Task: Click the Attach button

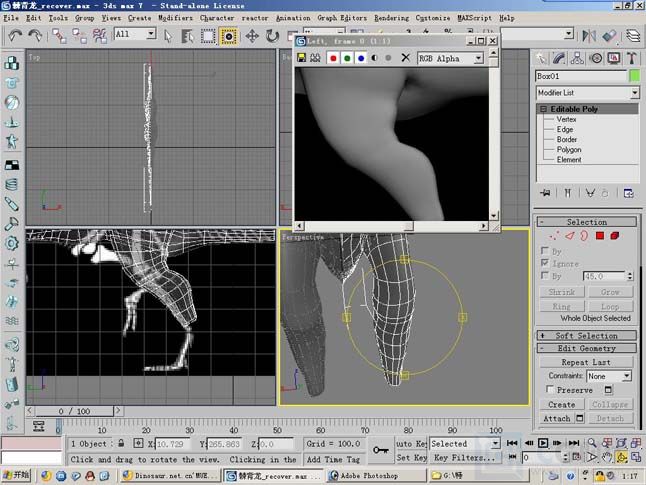Action: tap(556, 418)
